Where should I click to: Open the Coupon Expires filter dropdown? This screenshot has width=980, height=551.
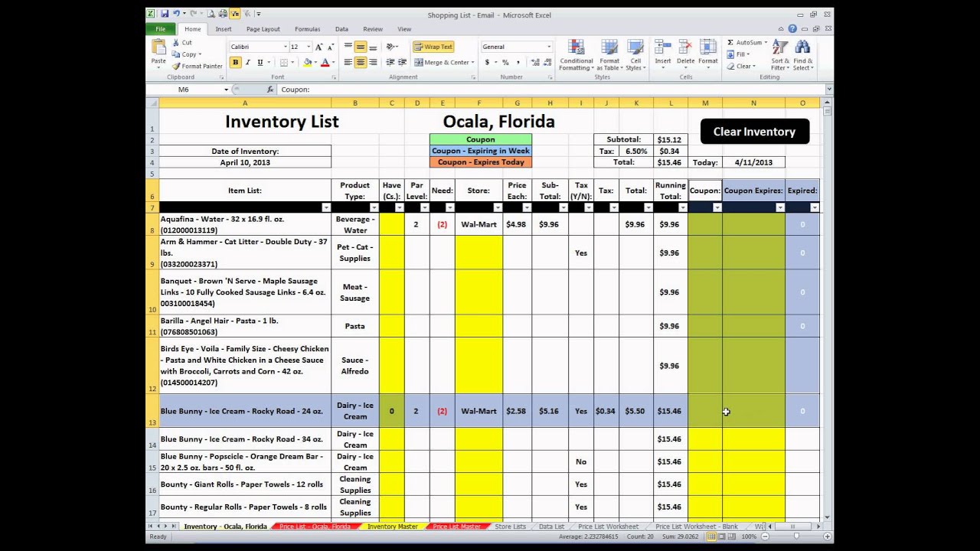[x=780, y=207]
